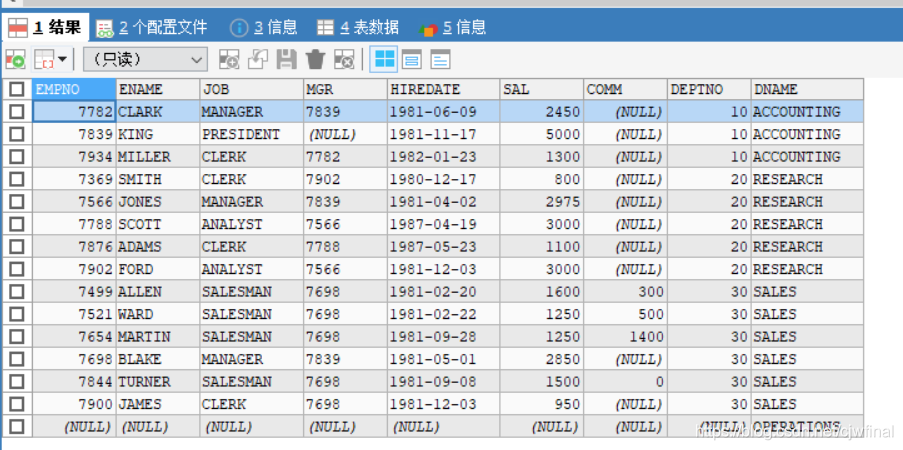Click the cancel changes icon

344,59
